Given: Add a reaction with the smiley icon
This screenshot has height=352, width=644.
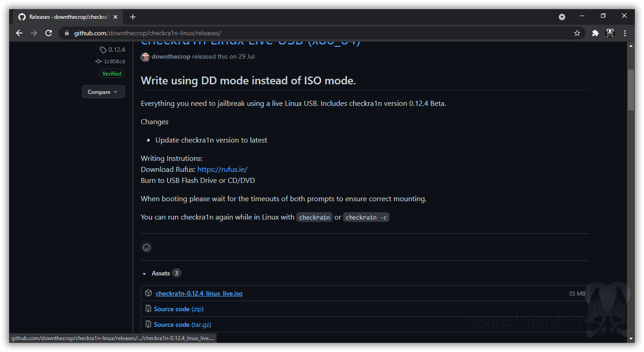Looking at the screenshot, I should pyautogui.click(x=147, y=247).
